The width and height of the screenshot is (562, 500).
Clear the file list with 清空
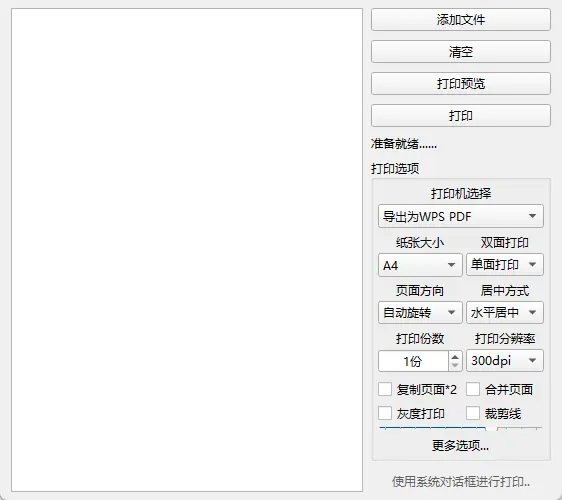[461, 52]
